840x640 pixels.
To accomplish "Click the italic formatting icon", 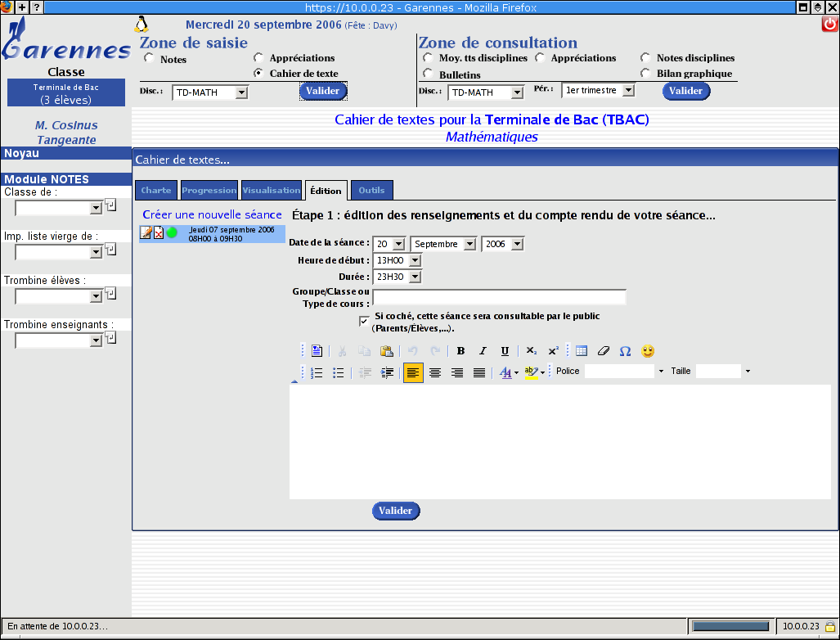I will point(483,351).
